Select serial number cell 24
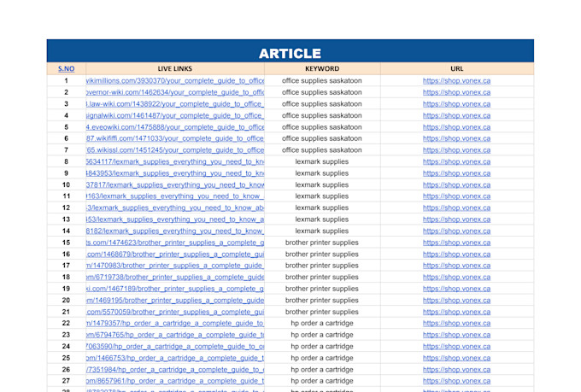581x392 pixels. tap(67, 347)
